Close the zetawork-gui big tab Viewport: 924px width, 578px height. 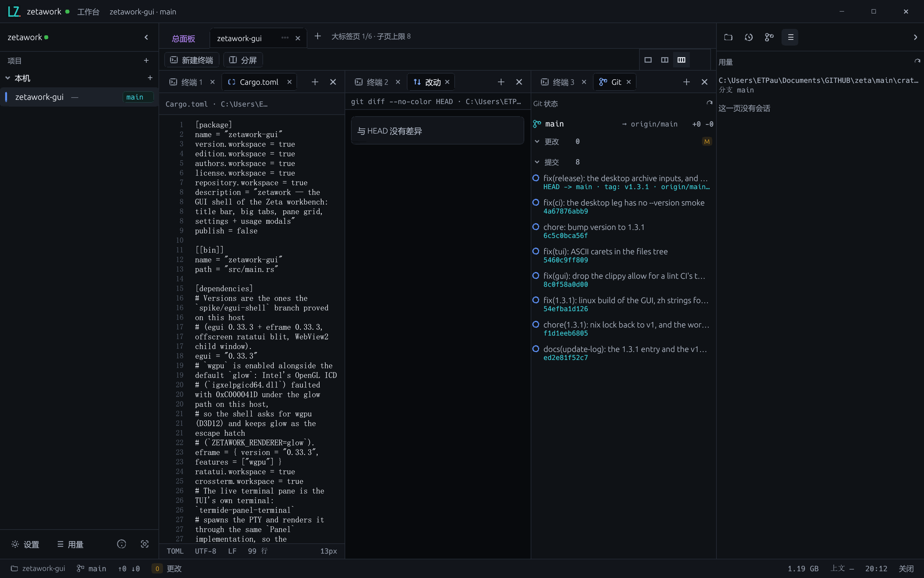tap(298, 38)
